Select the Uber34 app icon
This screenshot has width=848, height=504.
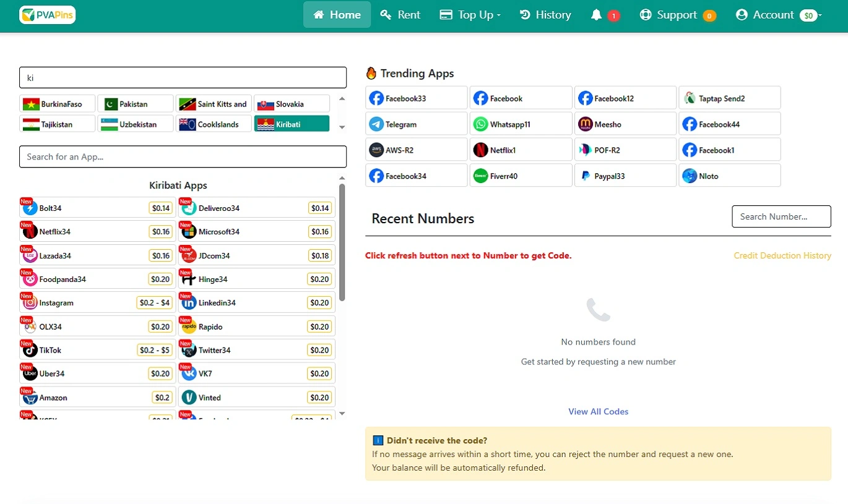point(30,374)
